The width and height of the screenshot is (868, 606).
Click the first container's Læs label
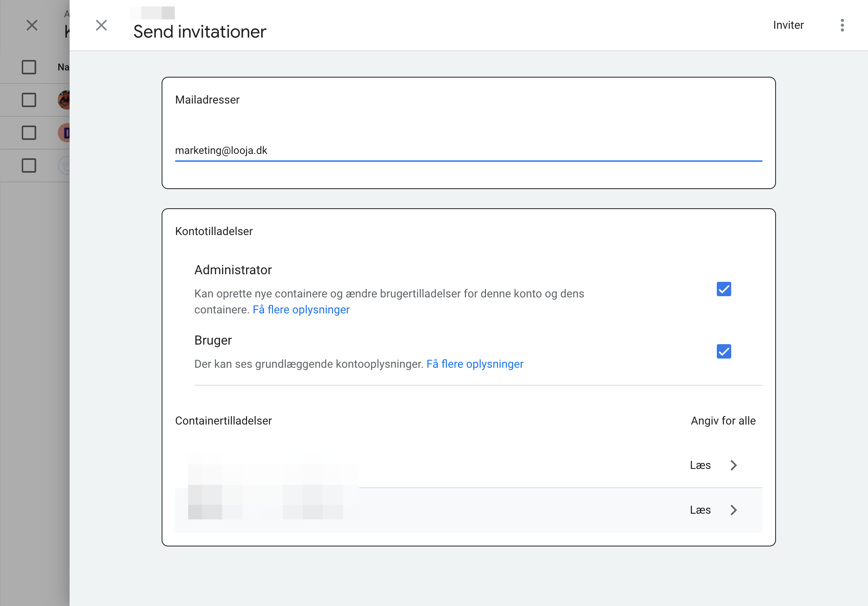click(x=700, y=465)
